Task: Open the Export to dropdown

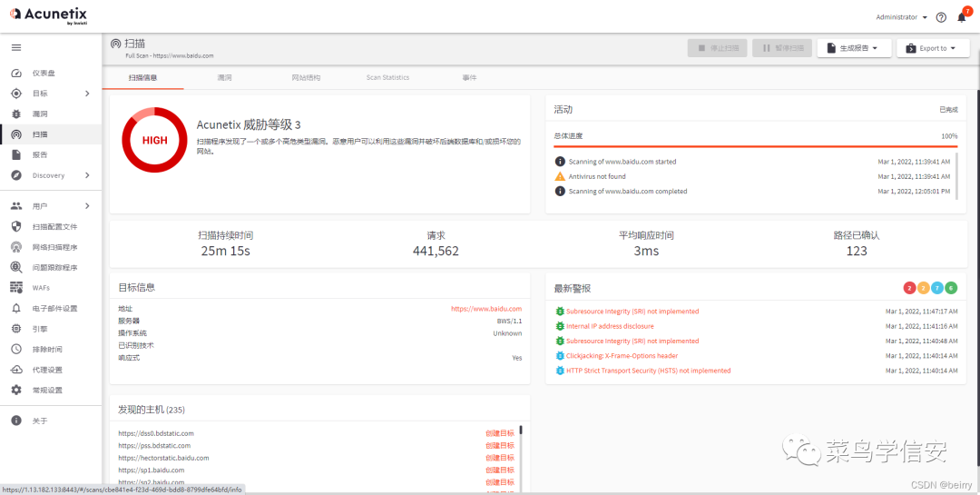Action: click(933, 48)
